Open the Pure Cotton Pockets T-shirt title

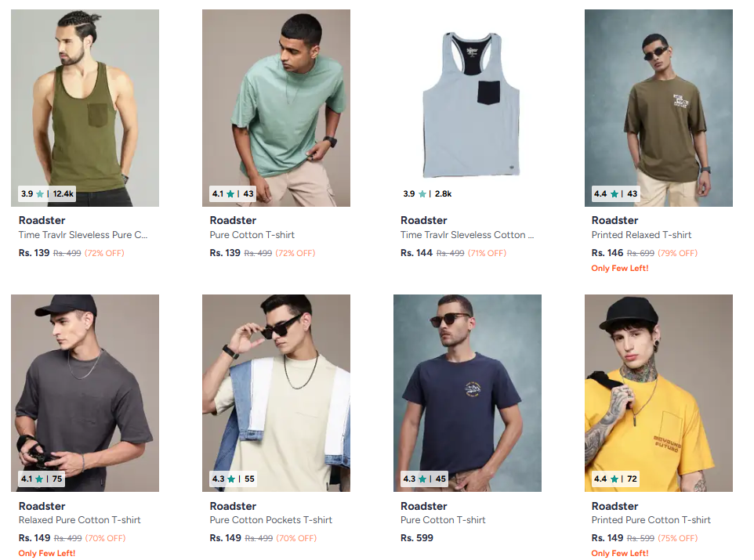(271, 520)
